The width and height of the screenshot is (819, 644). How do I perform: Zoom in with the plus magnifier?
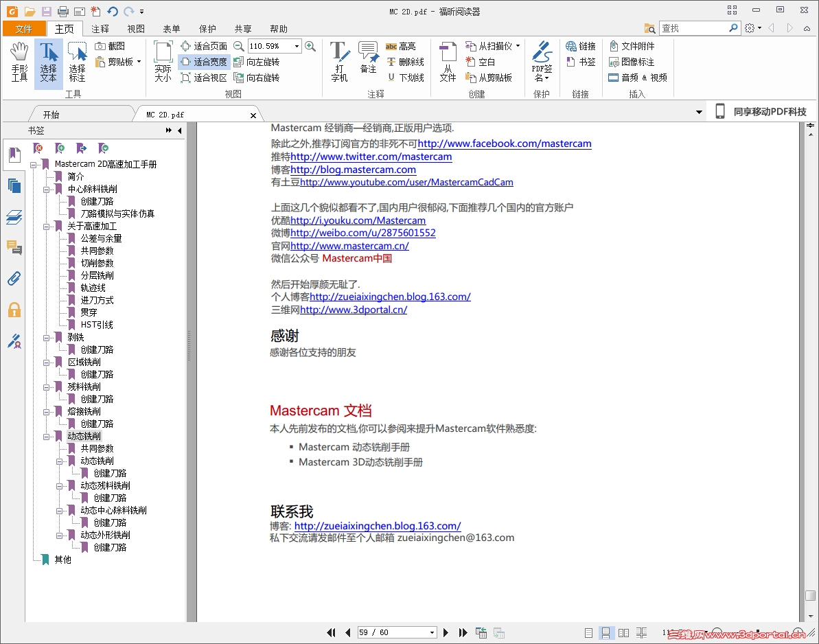310,46
